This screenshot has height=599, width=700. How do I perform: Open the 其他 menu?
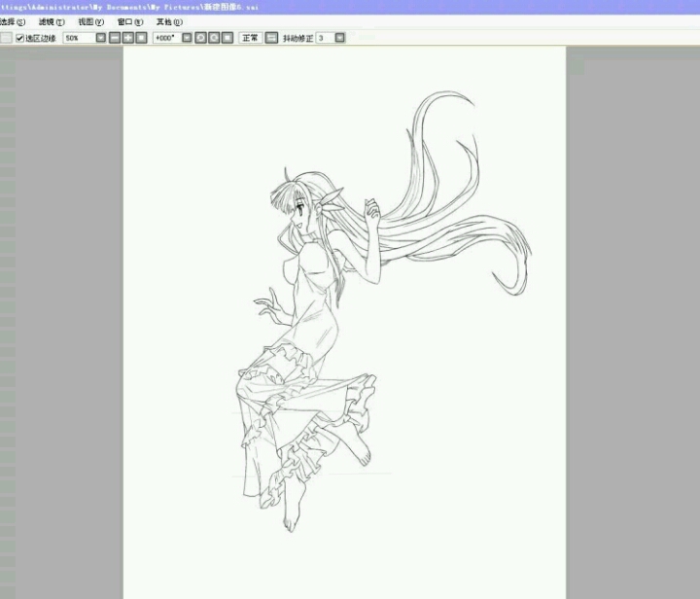point(168,21)
